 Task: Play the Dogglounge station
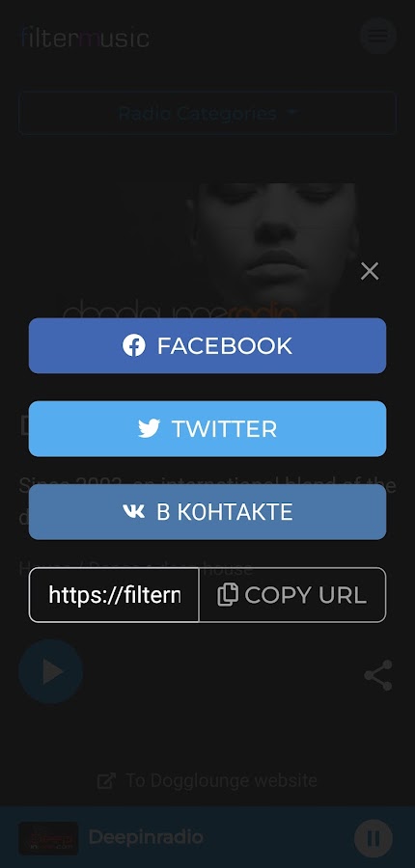coord(51,672)
